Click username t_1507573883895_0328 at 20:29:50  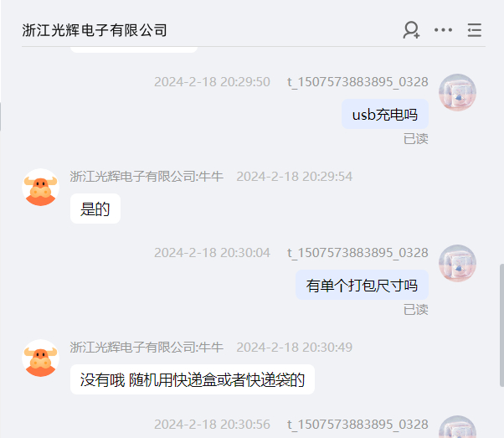click(x=357, y=82)
